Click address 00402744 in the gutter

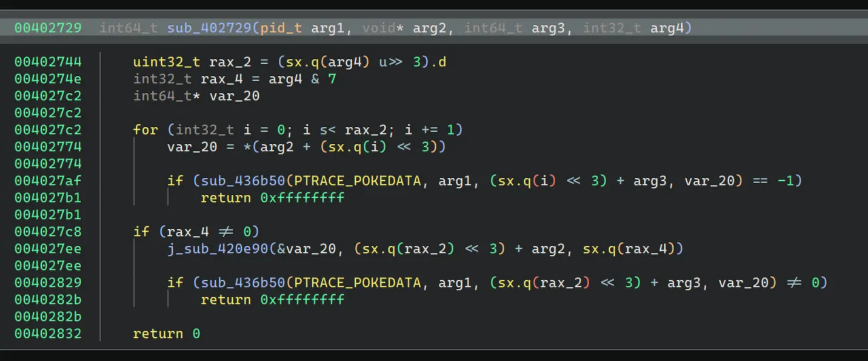pos(47,62)
